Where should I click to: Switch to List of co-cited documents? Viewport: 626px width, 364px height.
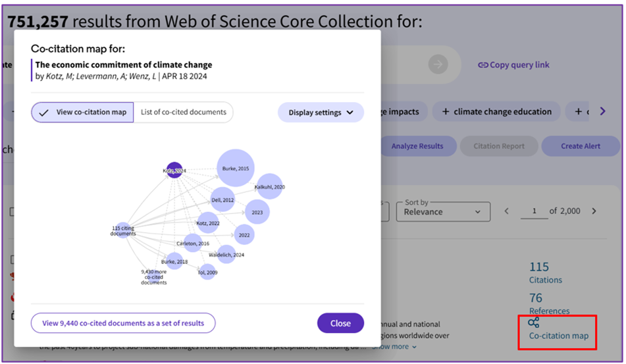coord(183,113)
